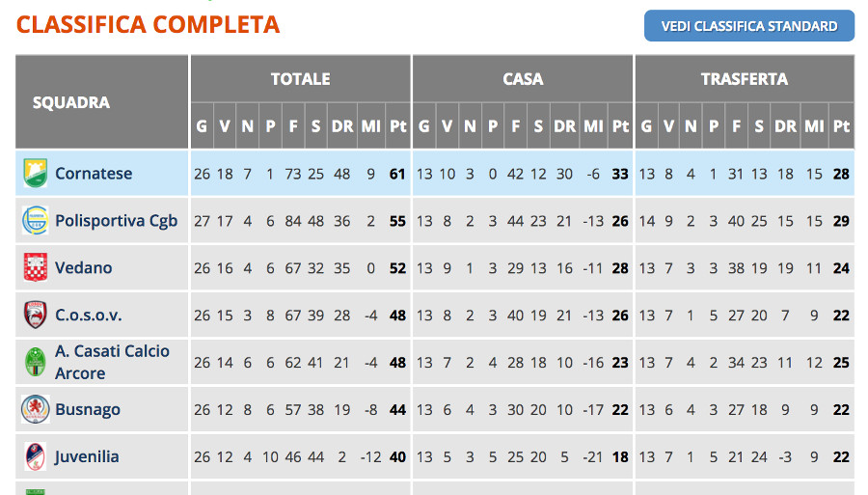
Task: Open the Vedano team link
Action: (84, 267)
